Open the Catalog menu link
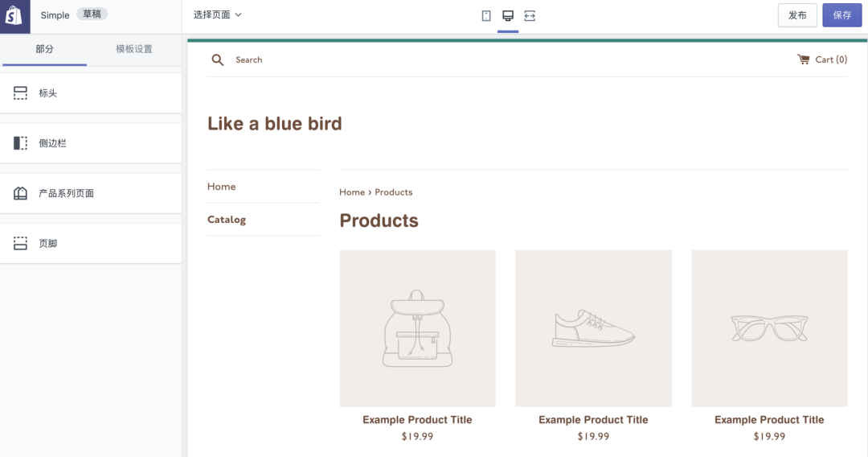This screenshot has width=868, height=457. point(227,220)
